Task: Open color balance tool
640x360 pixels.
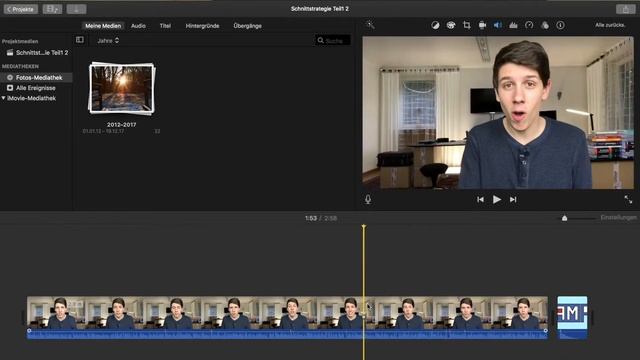Action: click(435, 25)
